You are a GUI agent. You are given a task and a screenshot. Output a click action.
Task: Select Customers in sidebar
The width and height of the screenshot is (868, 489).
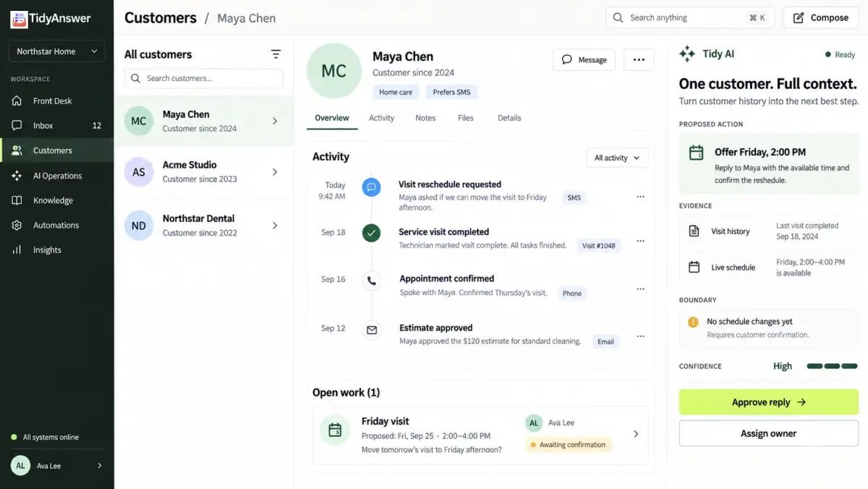pyautogui.click(x=57, y=150)
